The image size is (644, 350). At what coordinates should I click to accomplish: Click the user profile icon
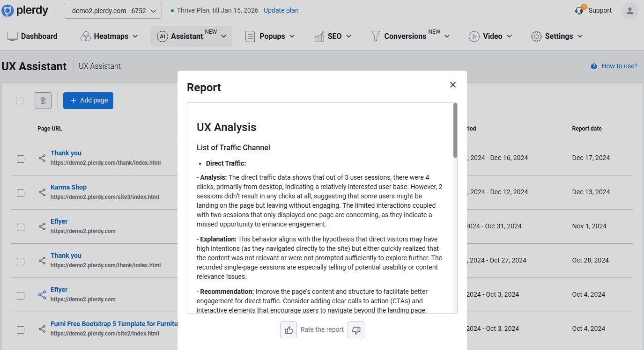click(x=629, y=10)
